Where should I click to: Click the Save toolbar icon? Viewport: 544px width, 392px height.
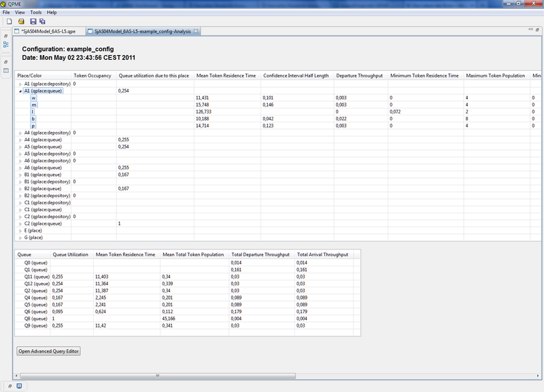click(x=33, y=22)
